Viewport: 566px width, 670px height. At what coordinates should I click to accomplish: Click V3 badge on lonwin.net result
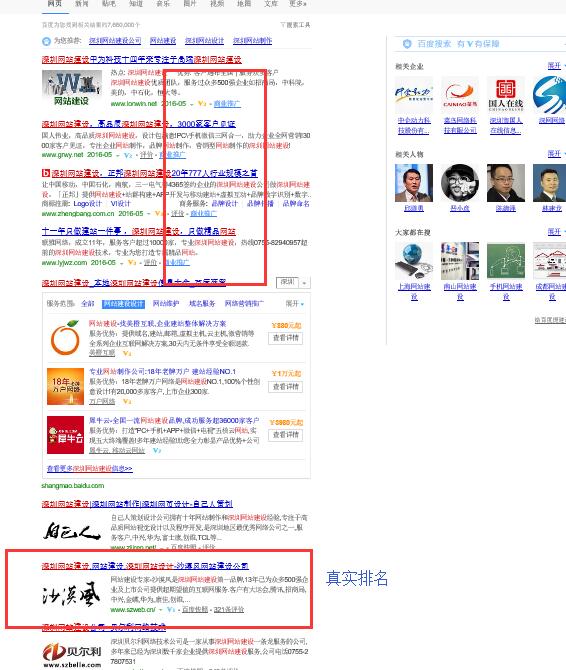[202, 104]
